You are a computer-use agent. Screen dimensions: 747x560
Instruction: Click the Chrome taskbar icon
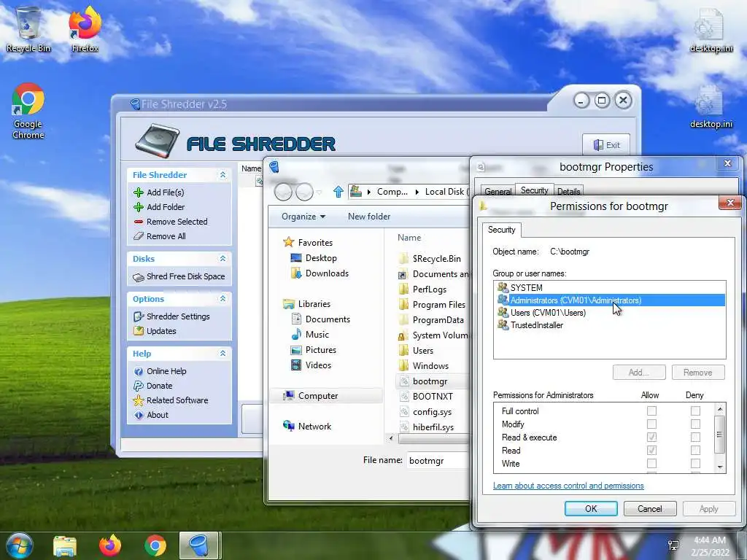click(155, 545)
